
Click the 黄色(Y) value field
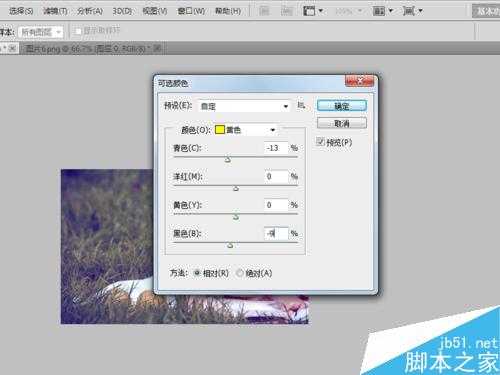point(276,205)
